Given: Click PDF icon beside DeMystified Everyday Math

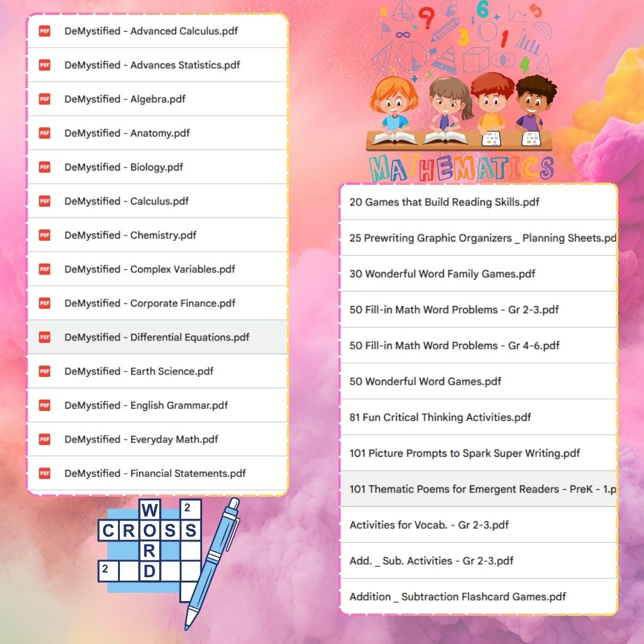Looking at the screenshot, I should tap(45, 439).
